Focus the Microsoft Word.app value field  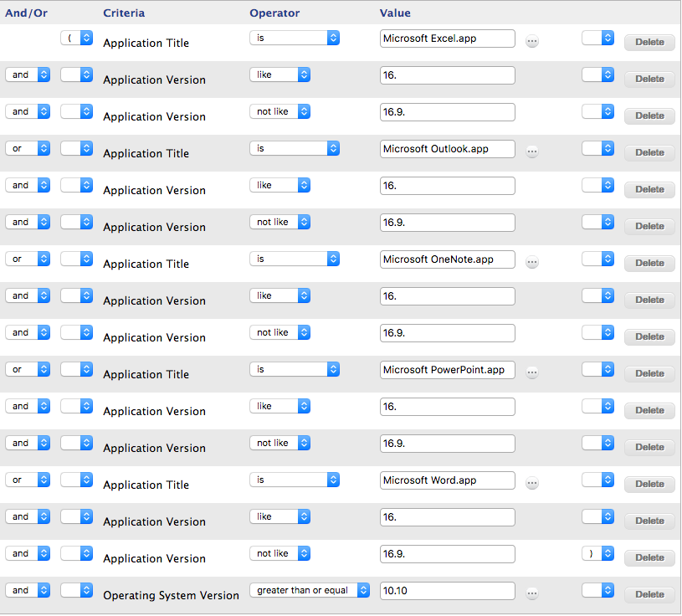coord(447,480)
